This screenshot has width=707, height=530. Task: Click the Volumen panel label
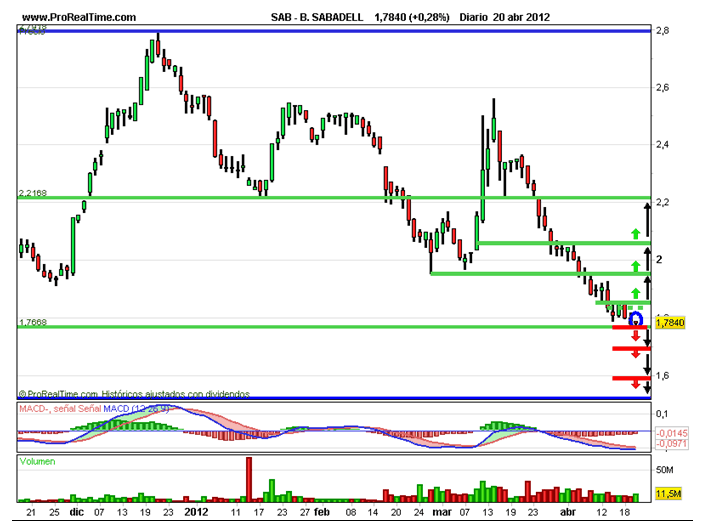coord(37,461)
